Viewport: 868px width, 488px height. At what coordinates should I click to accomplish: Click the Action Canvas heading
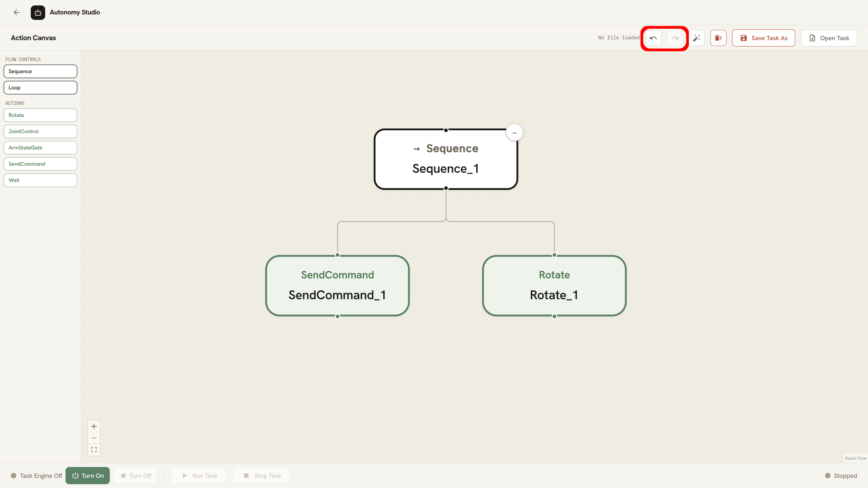[33, 38]
